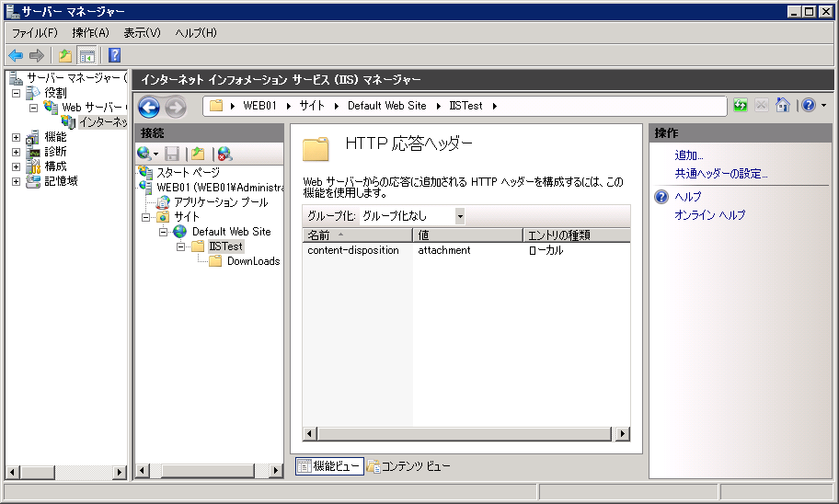Click サイト in the breadcrumb path
Screen dimensions: 839x504
[312, 106]
